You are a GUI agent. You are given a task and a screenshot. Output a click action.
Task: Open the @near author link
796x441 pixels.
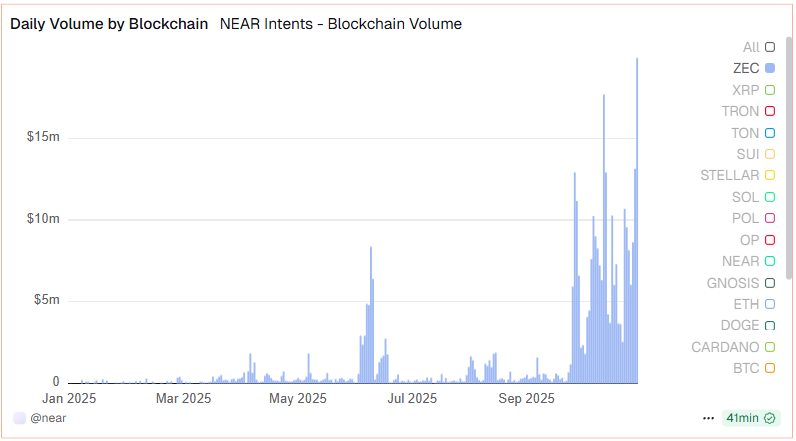[49, 418]
